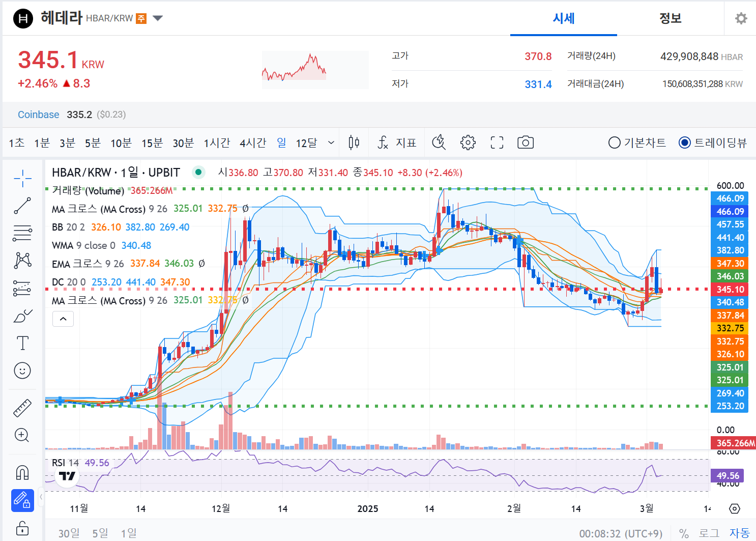Screen dimensions: 756x541
Task: Select the 3분 timeframe
Action: 67,143
